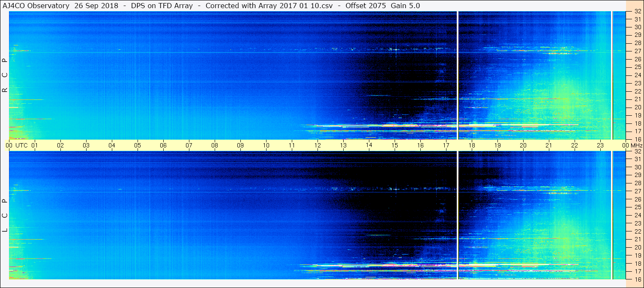This screenshot has width=644, height=288.
Task: Click the 31 MHz label on RCP frequency axis
Action: click(x=638, y=19)
